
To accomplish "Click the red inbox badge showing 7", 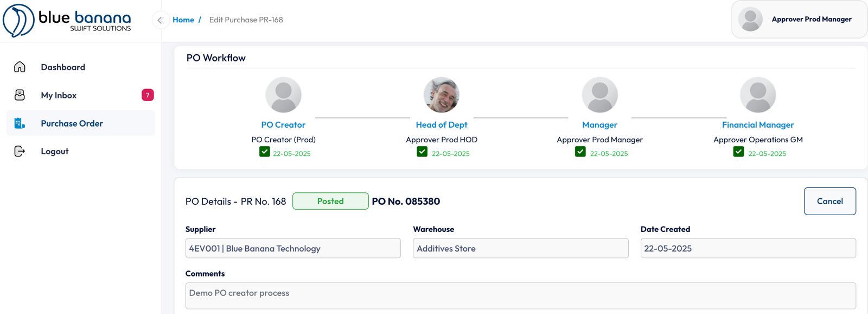I will click(x=148, y=95).
